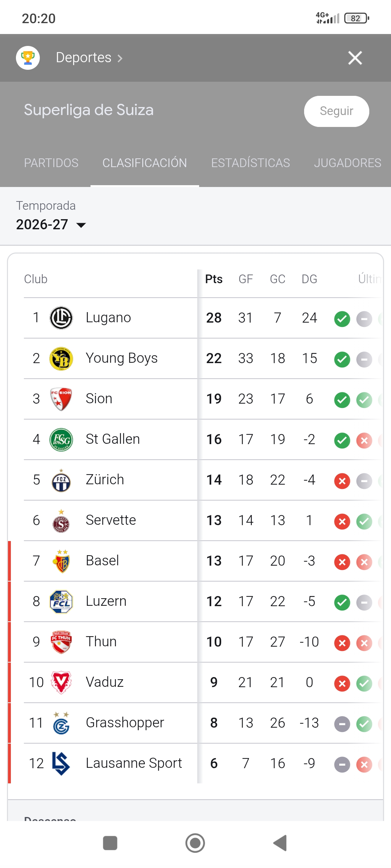391x868 pixels.
Task: Switch to the ESTADÍSTICAS tab
Action: pos(251,163)
